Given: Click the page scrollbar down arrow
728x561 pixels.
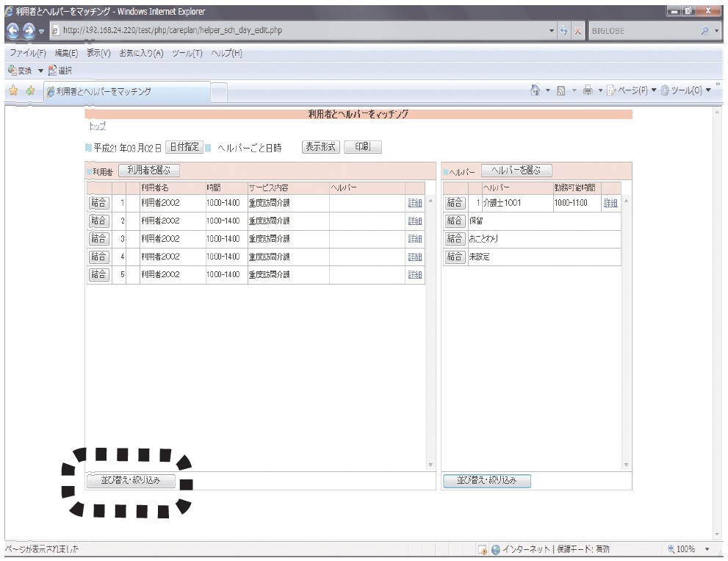Looking at the screenshot, I should tap(717, 535).
